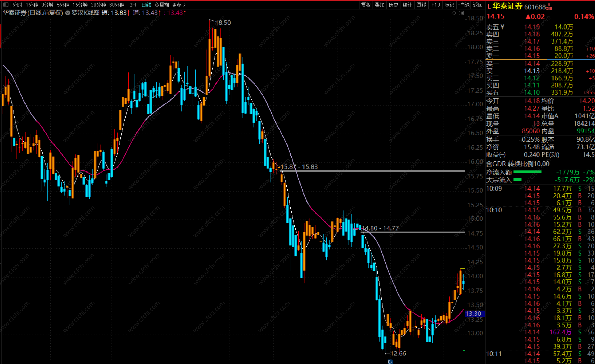595x364 pixels.
Task: Click the L badge before 华泰证券
Action: coord(489,7)
